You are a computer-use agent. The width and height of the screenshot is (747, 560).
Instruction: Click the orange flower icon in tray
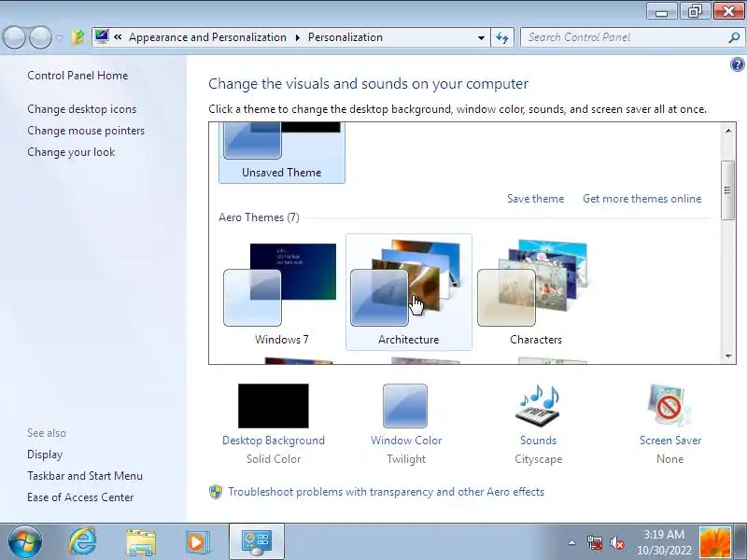(715, 542)
